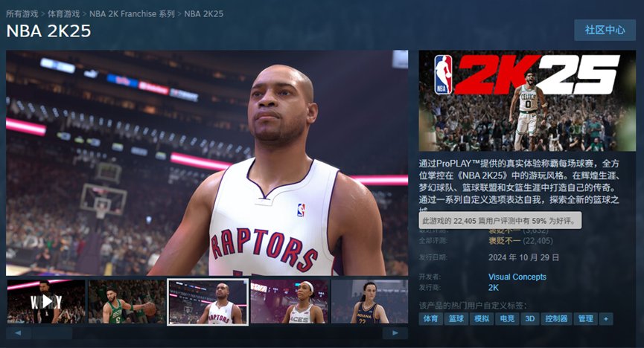This screenshot has height=348, width=644.
Task: Select the 3D tag
Action: 530,319
